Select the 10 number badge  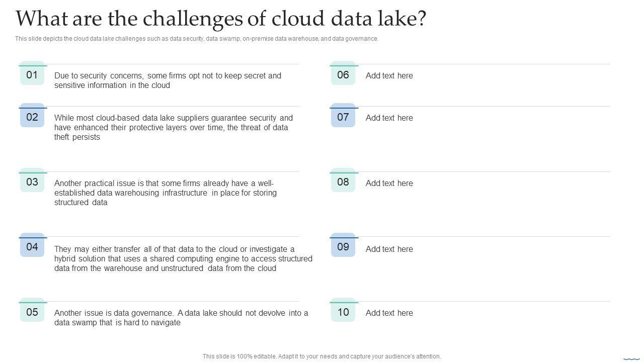(x=343, y=312)
